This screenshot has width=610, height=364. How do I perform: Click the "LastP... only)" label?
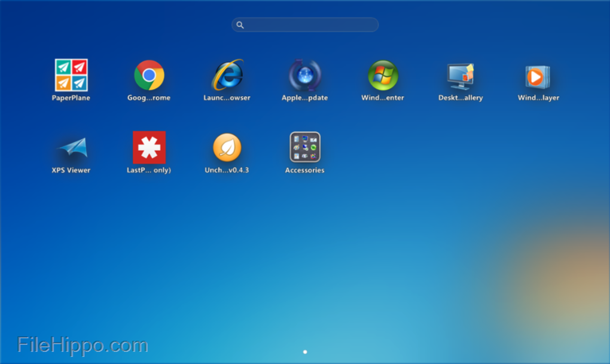pyautogui.click(x=149, y=170)
